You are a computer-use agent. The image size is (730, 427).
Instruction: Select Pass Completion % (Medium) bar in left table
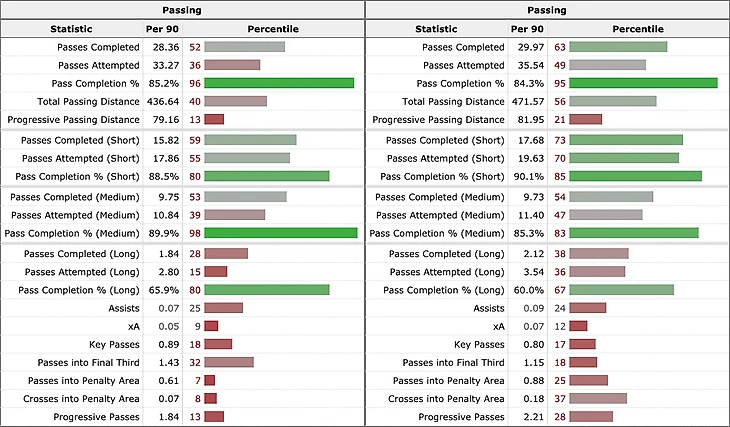pos(280,233)
